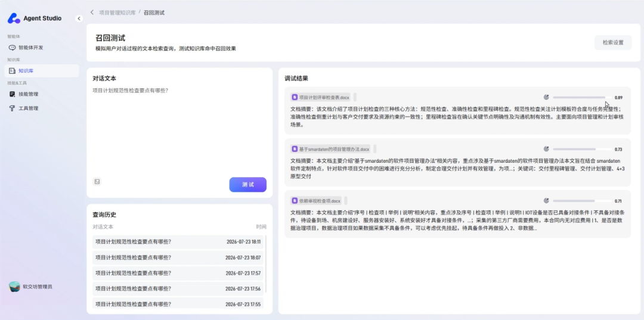Click the 工具管理 hammer icon
The height and width of the screenshot is (320, 644).
click(13, 108)
